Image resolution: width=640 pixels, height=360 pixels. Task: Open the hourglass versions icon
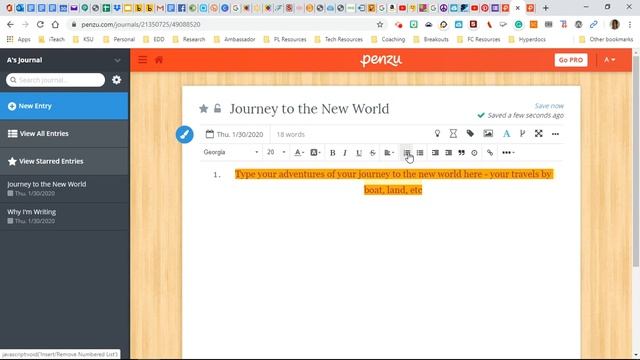point(453,133)
